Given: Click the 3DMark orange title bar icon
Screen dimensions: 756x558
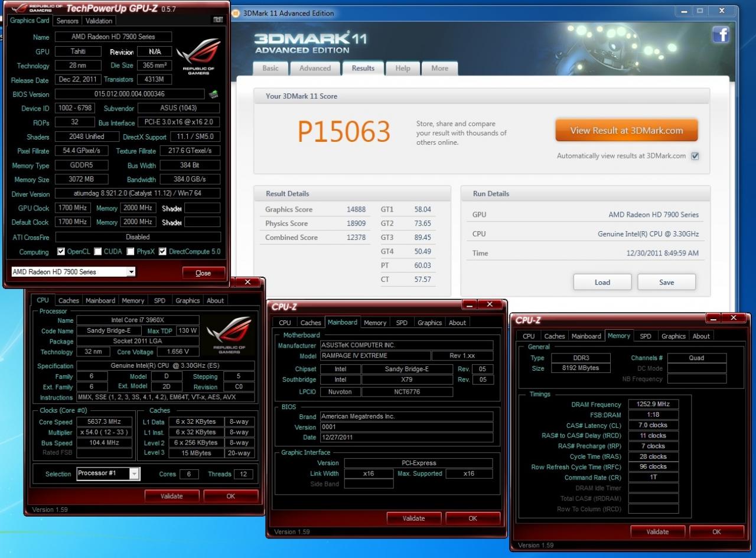Looking at the screenshot, I should point(236,13).
